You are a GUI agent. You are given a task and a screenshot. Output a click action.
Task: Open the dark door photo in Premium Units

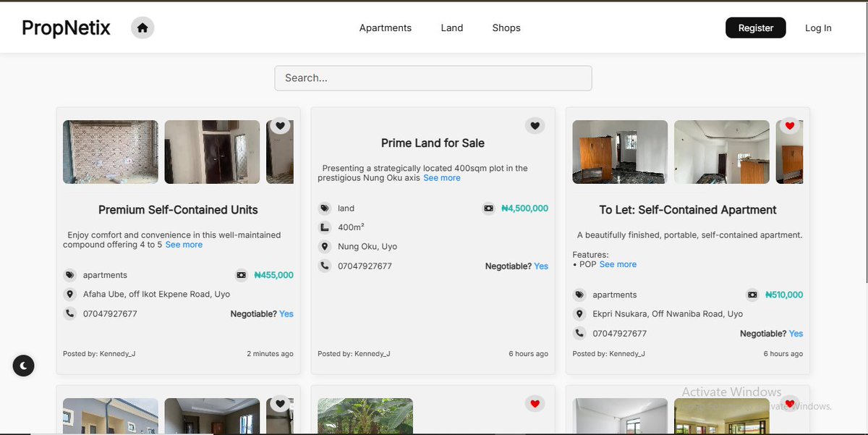[x=212, y=152]
